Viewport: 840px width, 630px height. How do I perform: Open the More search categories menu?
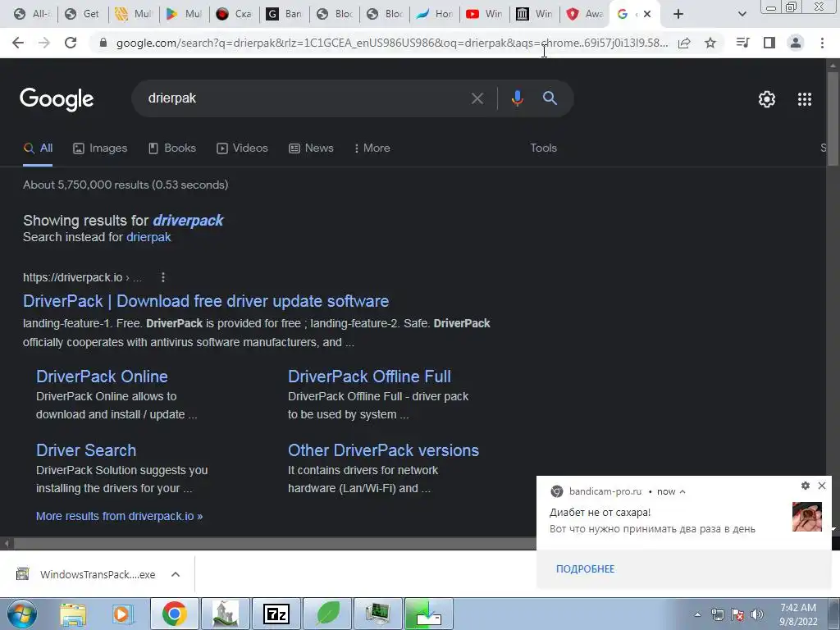[x=372, y=148]
